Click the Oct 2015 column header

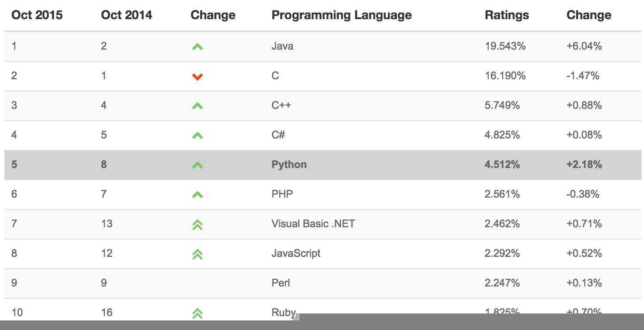(x=37, y=15)
